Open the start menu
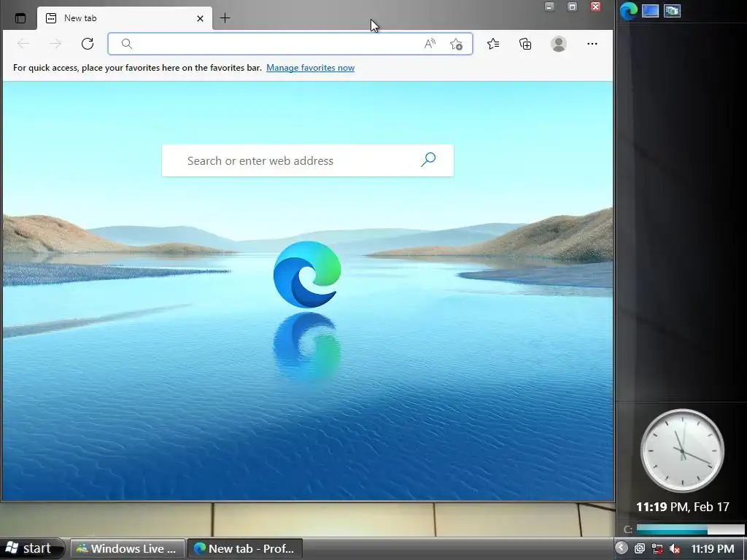The height and width of the screenshot is (560, 747). coord(31,548)
